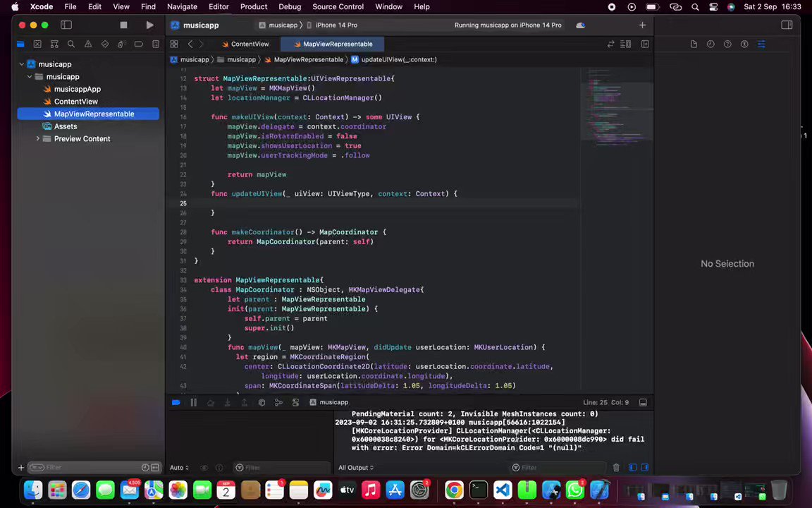The image size is (812, 508).
Task: Switch to the ContentView tab
Action: tap(245, 44)
